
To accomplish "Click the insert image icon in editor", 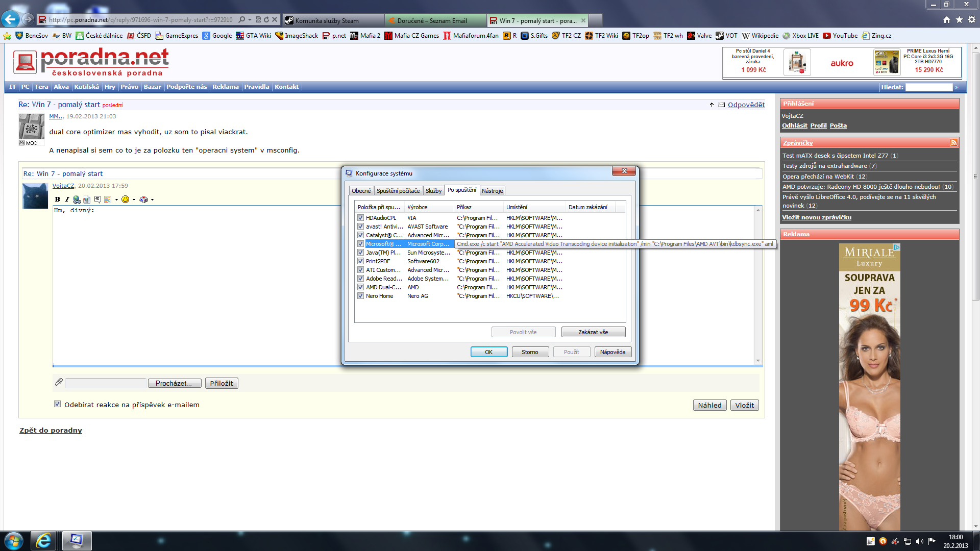I will click(87, 199).
